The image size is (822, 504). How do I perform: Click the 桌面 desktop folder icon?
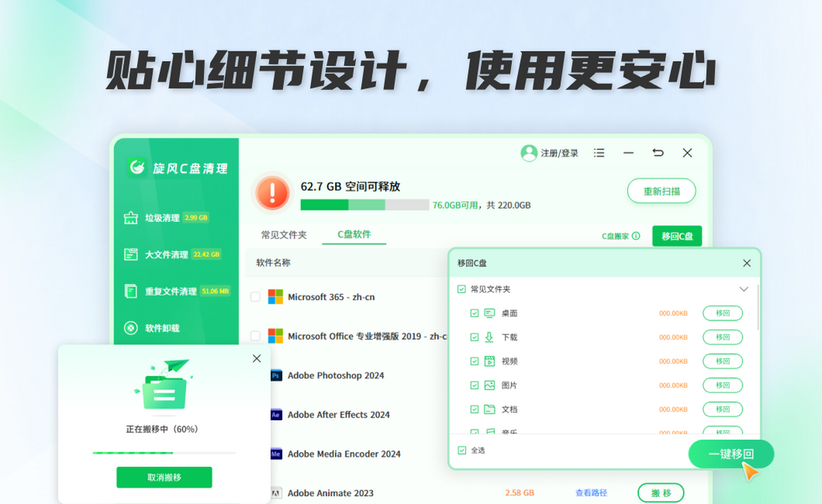[x=489, y=313]
